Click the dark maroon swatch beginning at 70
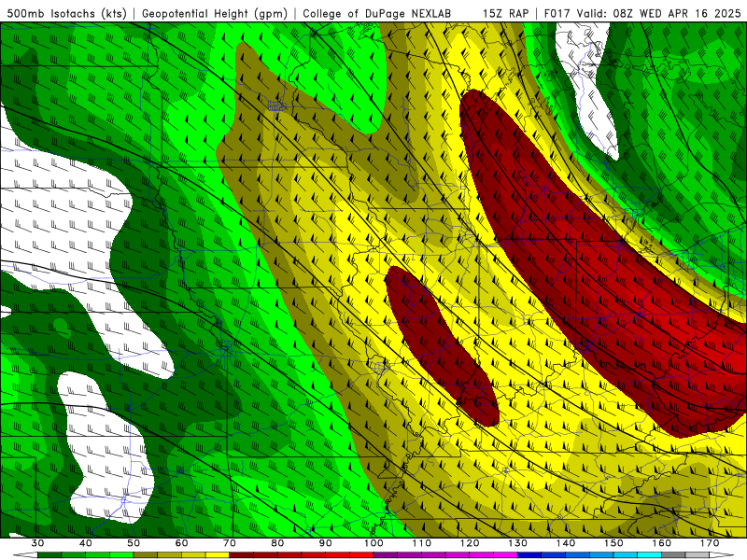 [242, 555]
